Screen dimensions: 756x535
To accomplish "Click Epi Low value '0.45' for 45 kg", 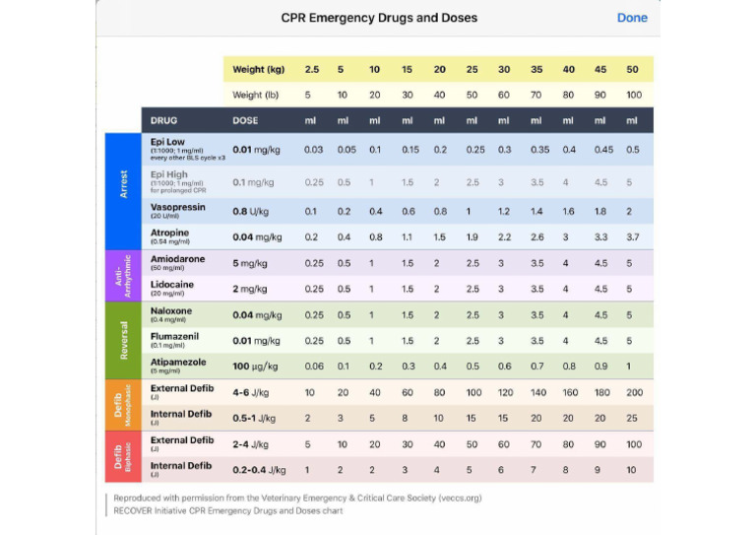I will tap(603, 150).
